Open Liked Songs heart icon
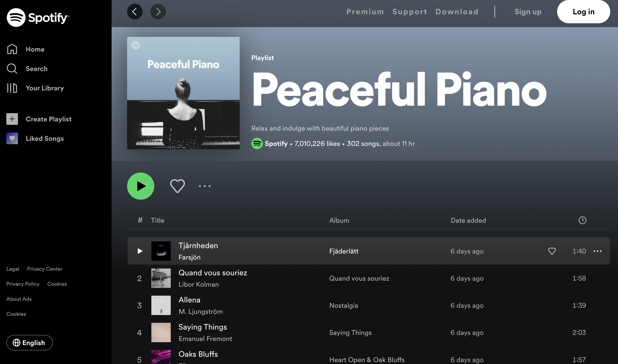 (x=12, y=138)
